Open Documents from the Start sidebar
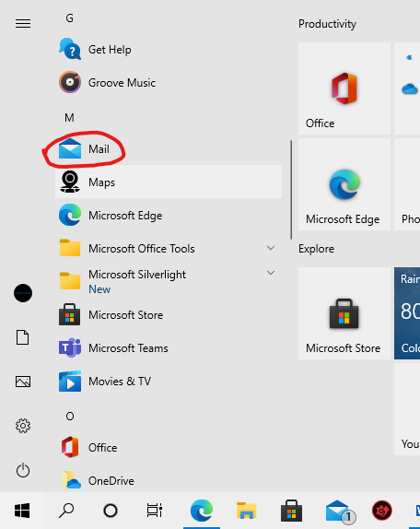This screenshot has width=420, height=529. coord(23,337)
